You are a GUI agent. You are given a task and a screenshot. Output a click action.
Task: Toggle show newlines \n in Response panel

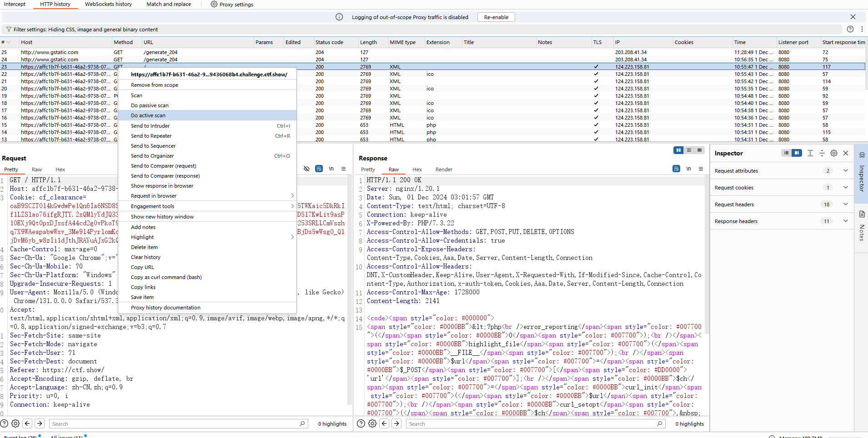pyautogui.click(x=689, y=169)
